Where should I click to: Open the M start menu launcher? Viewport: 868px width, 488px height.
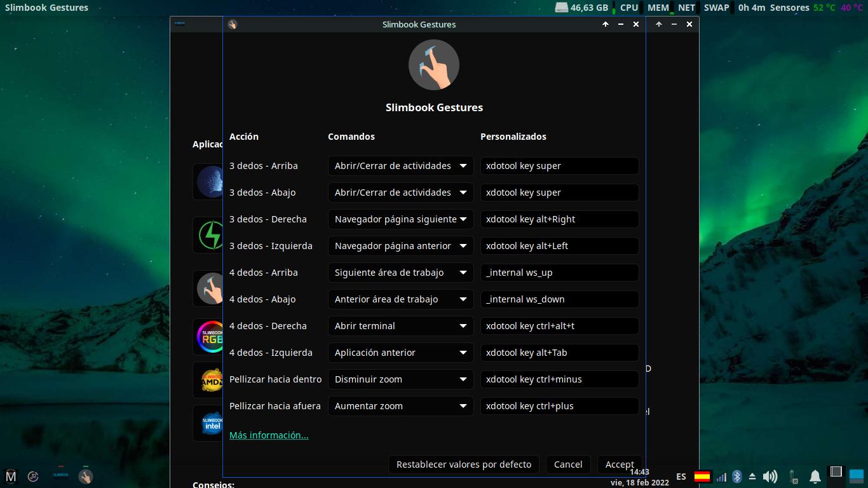(x=11, y=476)
